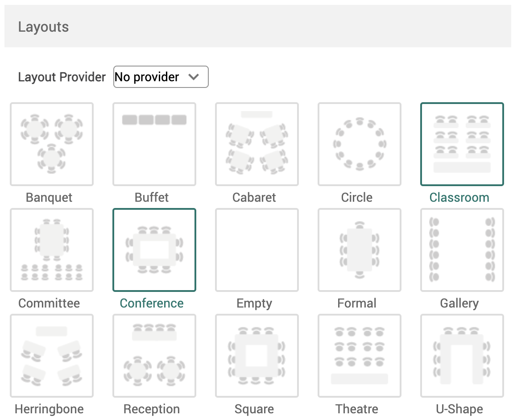The image size is (517, 420).
Task: Select the Buffet layout icon
Action: (154, 144)
